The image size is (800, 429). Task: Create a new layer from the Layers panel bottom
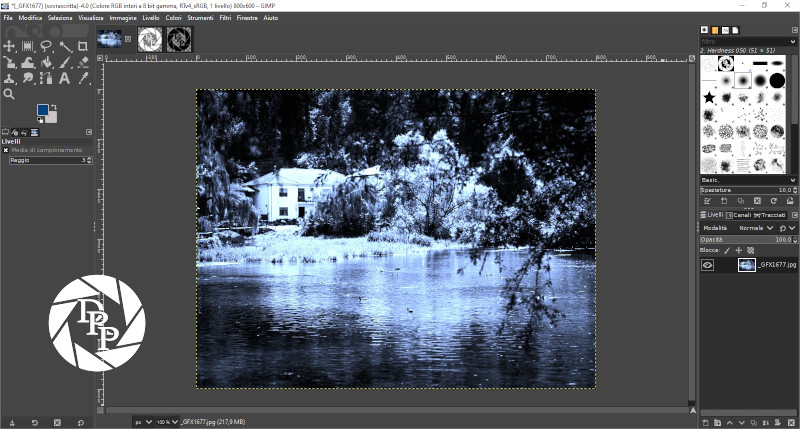(x=706, y=423)
